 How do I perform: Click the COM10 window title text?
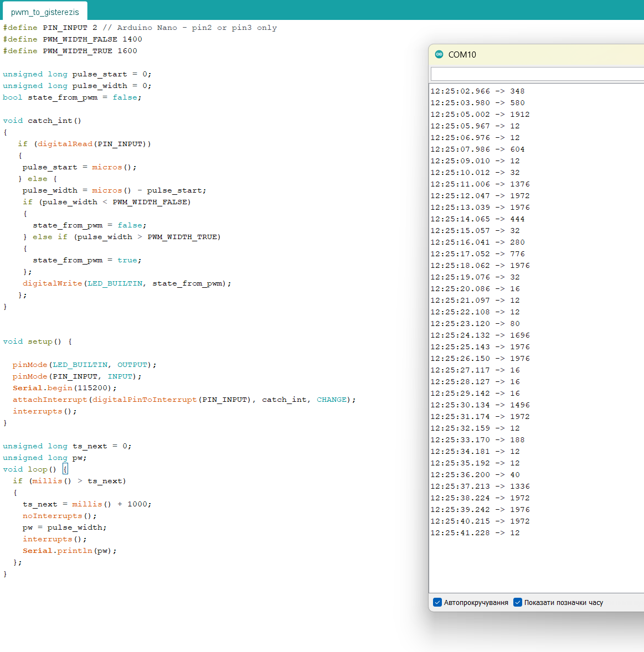click(x=462, y=54)
